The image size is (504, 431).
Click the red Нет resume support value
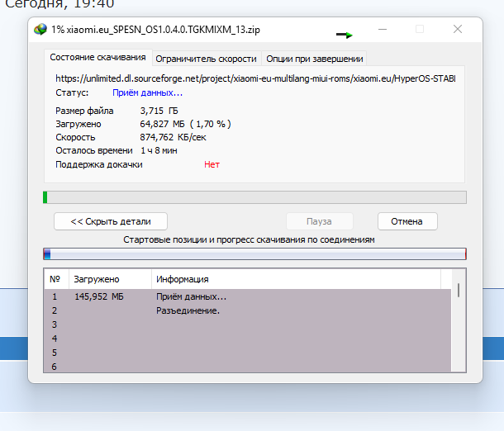(x=212, y=165)
